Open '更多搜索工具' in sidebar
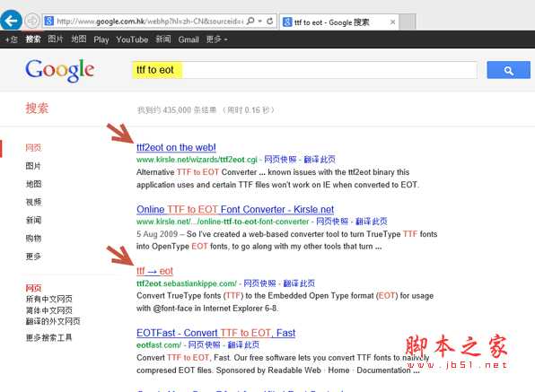Screen dimensions: 535x392 (x=49, y=338)
